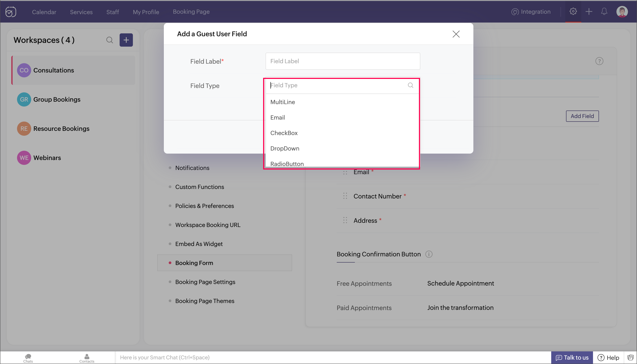This screenshot has height=364, width=637.
Task: Click the settings gear icon
Action: click(x=573, y=11)
